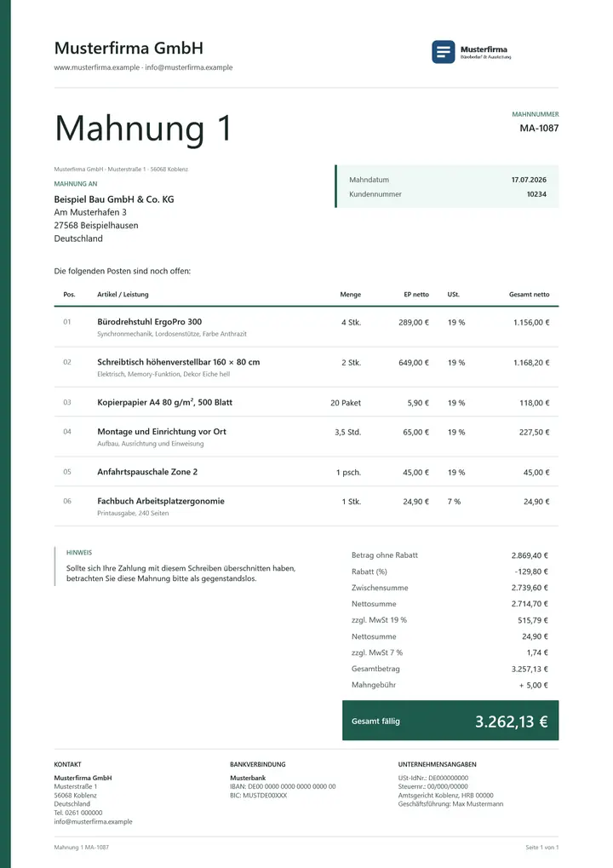Image resolution: width=613 pixels, height=868 pixels.
Task: Click quantity '1 psch.' for Anfahrtspauschale
Action: [348, 473]
